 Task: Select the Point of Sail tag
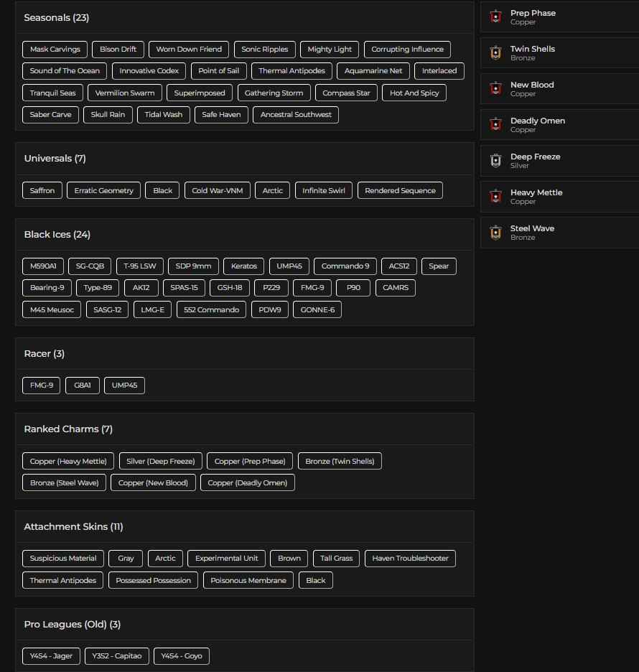click(x=218, y=70)
